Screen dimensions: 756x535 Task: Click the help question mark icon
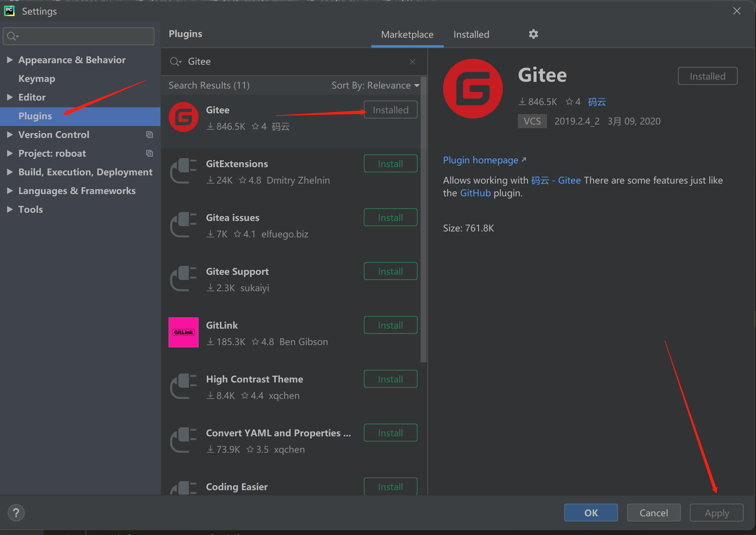tap(16, 513)
